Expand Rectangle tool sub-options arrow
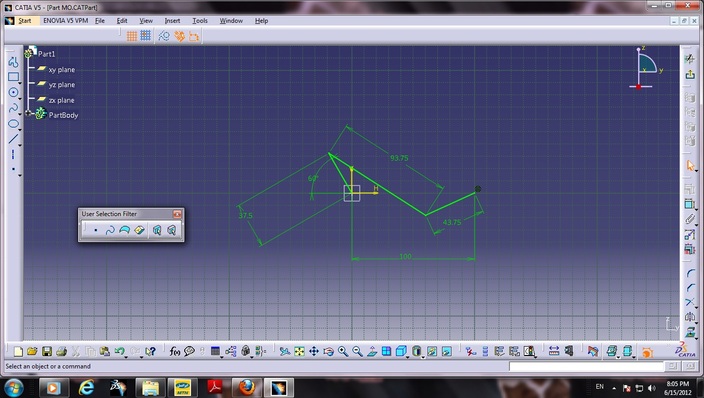Image resolution: width=704 pixels, height=398 pixels. coord(20,84)
